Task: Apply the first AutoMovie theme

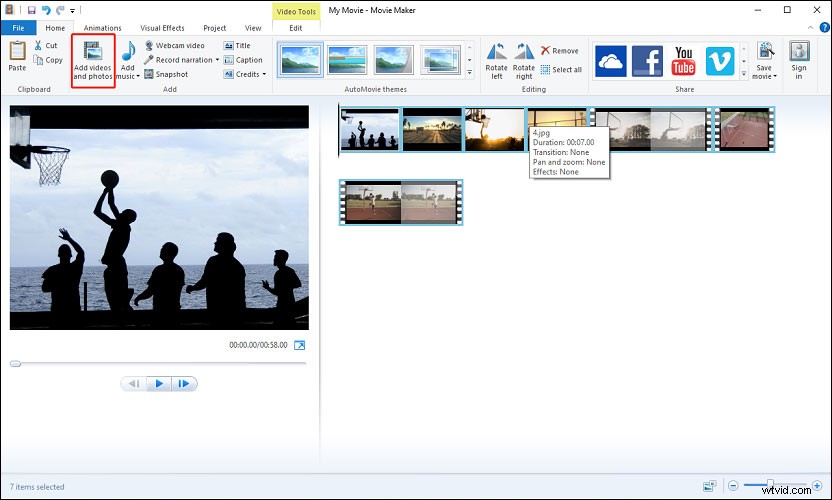Action: pyautogui.click(x=300, y=59)
